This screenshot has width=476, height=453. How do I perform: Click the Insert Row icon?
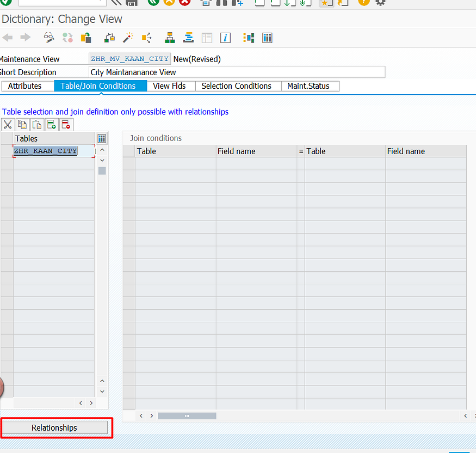(x=51, y=125)
